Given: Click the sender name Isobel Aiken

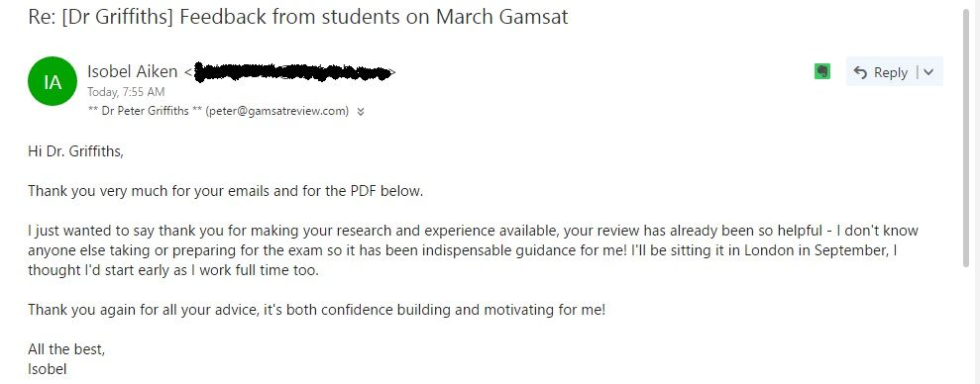Looking at the screenshot, I should click(133, 72).
